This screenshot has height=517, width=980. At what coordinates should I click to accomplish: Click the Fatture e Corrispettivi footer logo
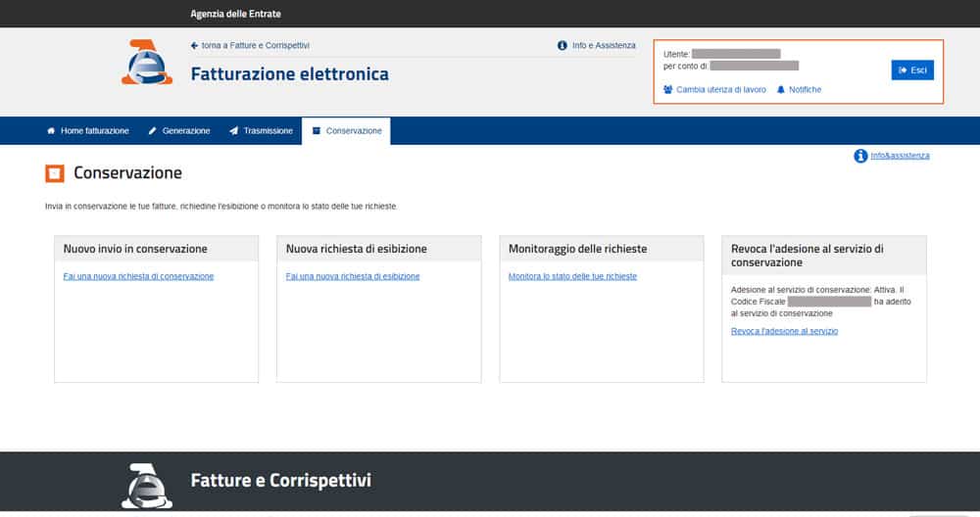pos(147,485)
